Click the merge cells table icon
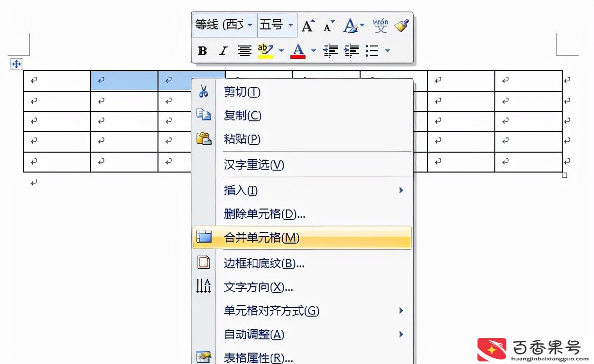Image resolution: width=594 pixels, height=364 pixels. (x=204, y=237)
